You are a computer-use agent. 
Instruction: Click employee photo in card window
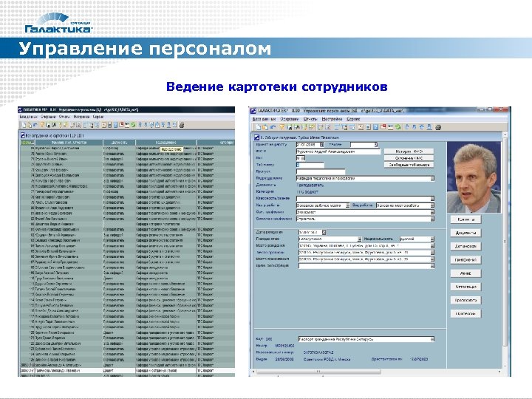click(x=474, y=177)
